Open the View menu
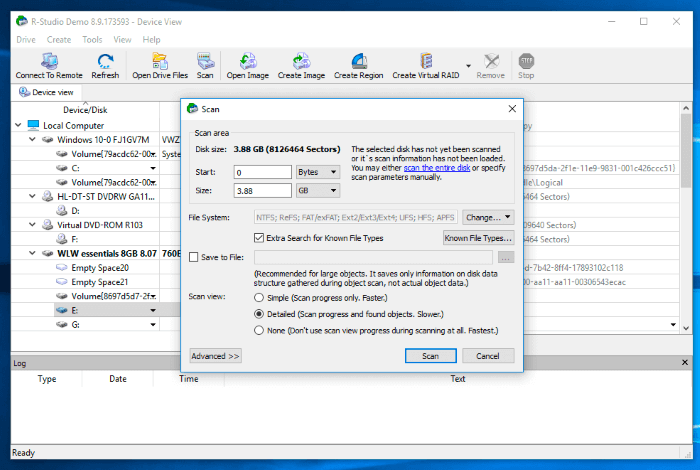Image resolution: width=700 pixels, height=470 pixels. (122, 40)
